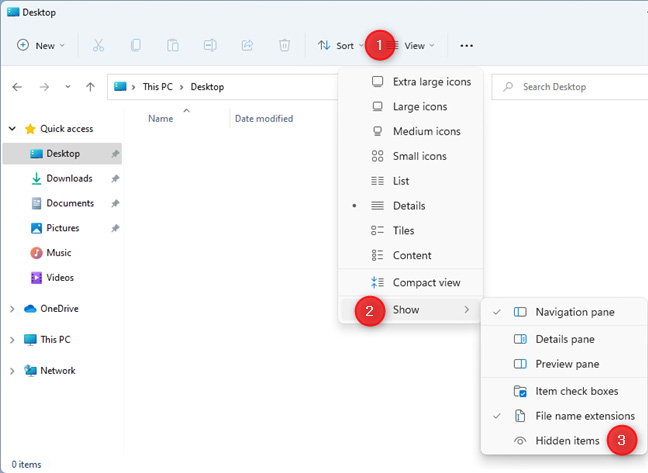Screen dimensions: 648x473
Task: Choose Extra large icons view
Action: click(410, 82)
